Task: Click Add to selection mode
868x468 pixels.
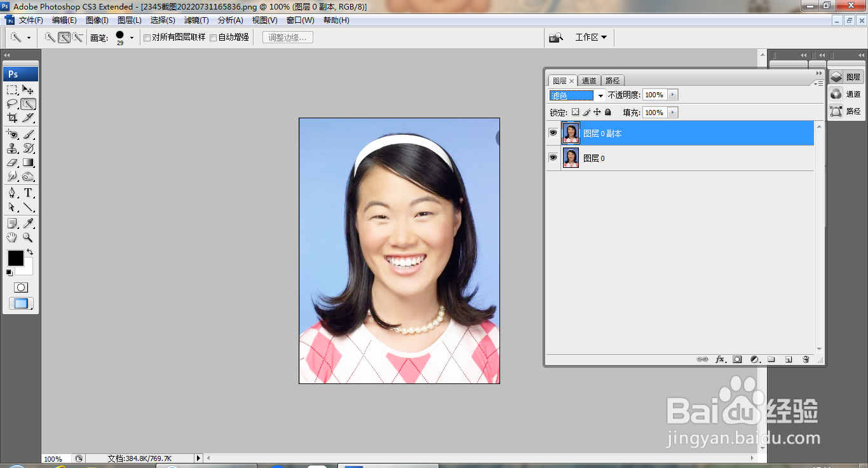Action: coord(64,38)
